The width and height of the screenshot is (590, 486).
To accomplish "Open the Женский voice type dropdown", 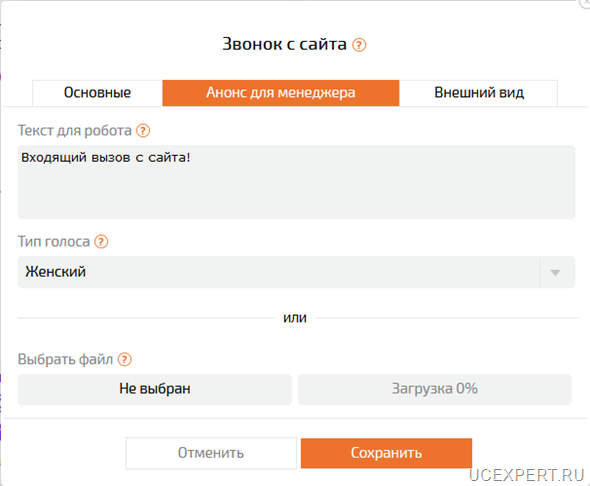I will click(x=296, y=272).
